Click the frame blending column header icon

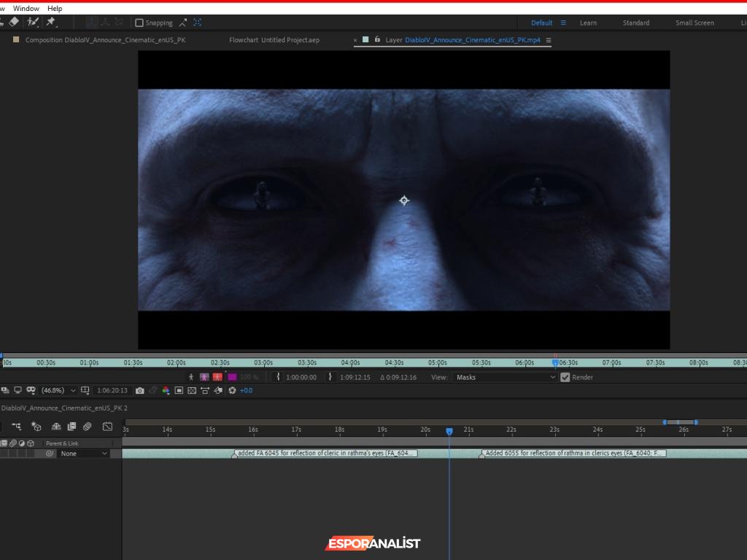(4, 443)
